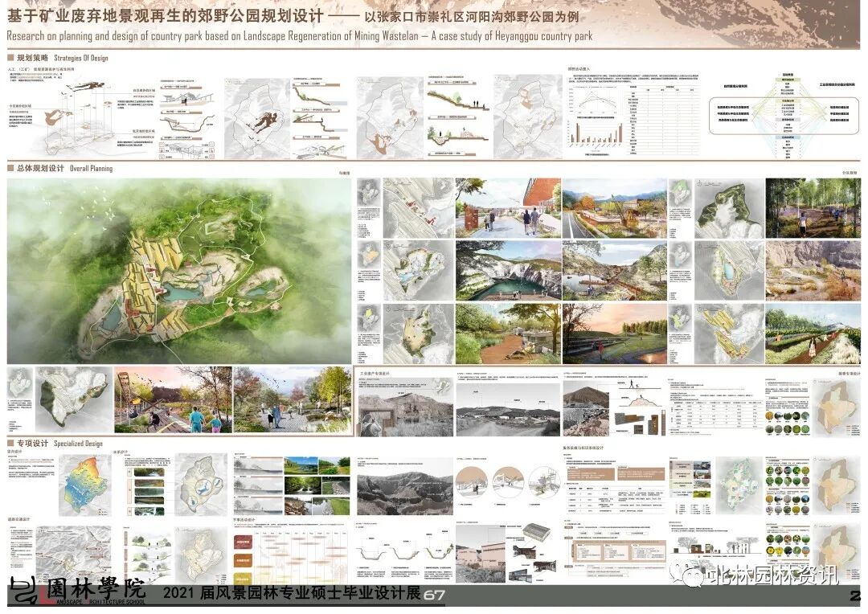Click the subtitle 以张家口市崇礼区河阳沟郊野公园为例
Viewport: 868px width, 614px height.
point(471,17)
